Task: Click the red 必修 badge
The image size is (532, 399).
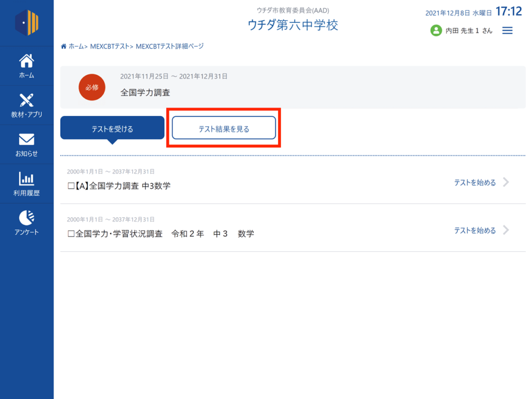Action: coord(92,87)
